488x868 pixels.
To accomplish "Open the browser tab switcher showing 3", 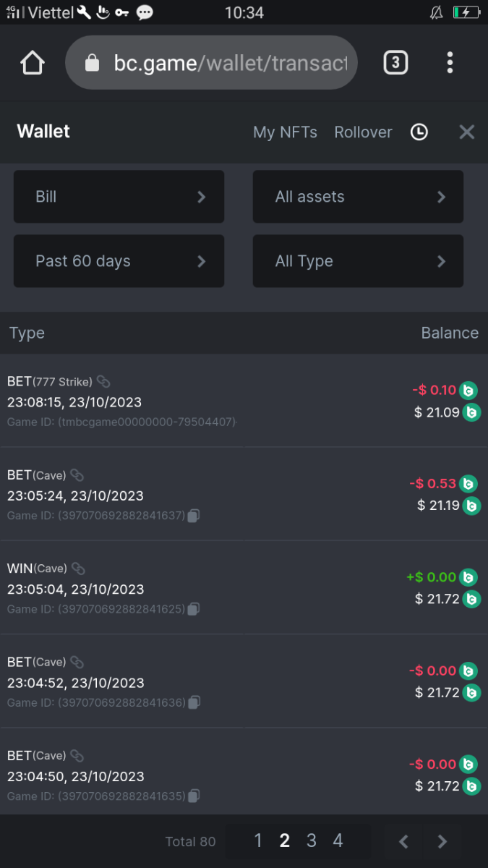I will tap(395, 63).
